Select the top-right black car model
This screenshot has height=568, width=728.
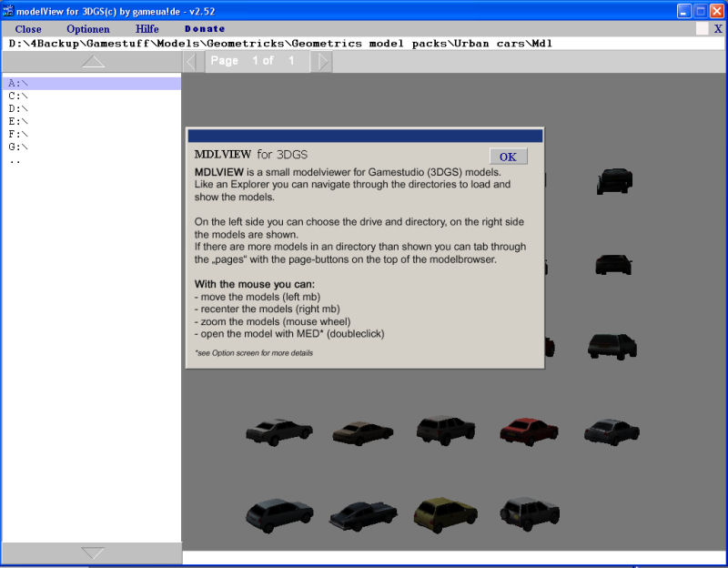click(615, 180)
